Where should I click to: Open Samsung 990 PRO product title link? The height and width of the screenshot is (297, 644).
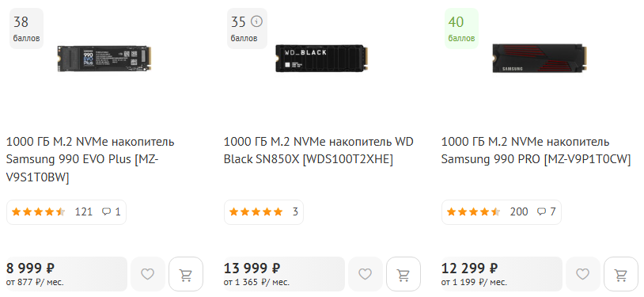(536, 150)
